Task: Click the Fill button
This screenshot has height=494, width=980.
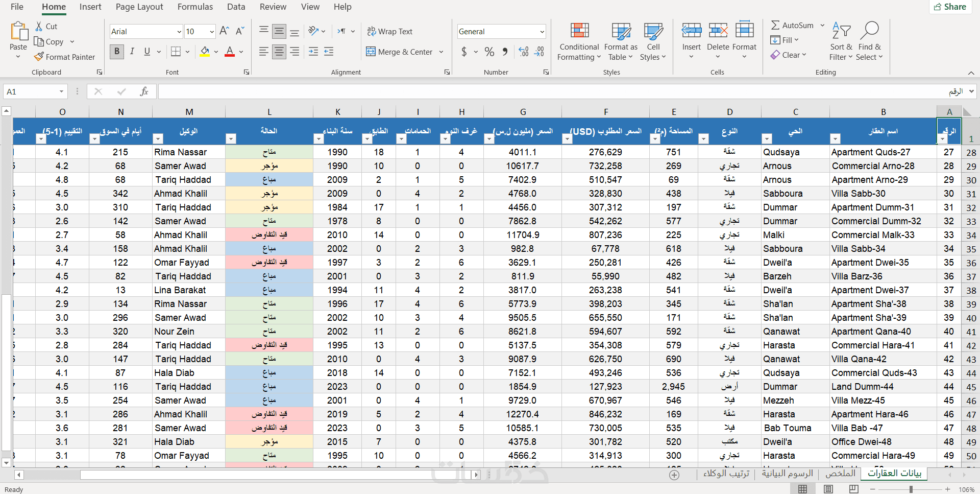Action: (785, 40)
